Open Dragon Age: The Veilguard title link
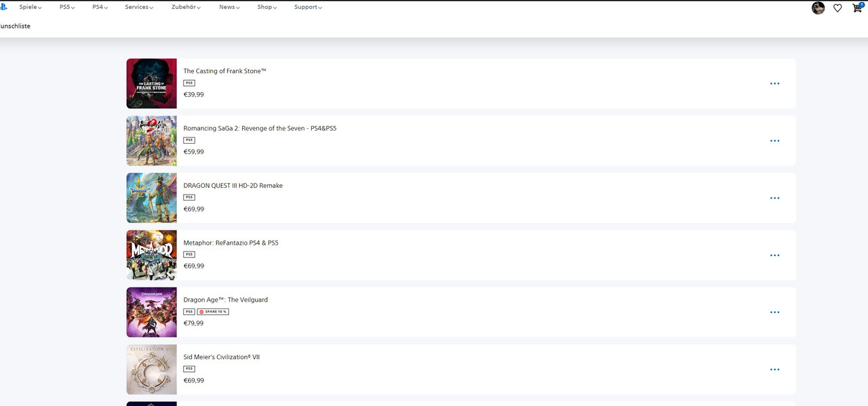868x406 pixels. click(225, 300)
